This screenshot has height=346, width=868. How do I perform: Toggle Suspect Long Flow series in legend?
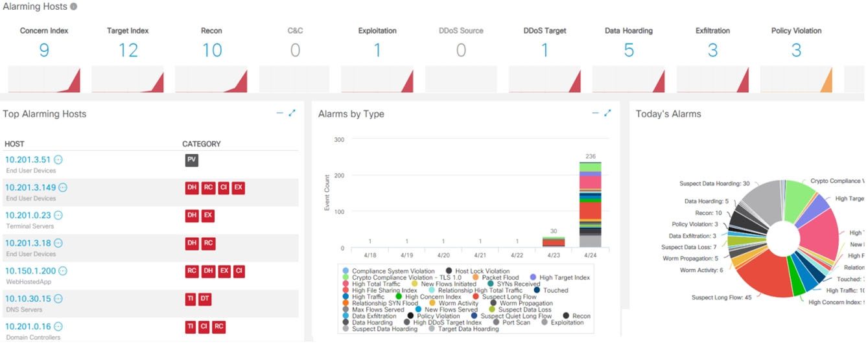coord(508,297)
